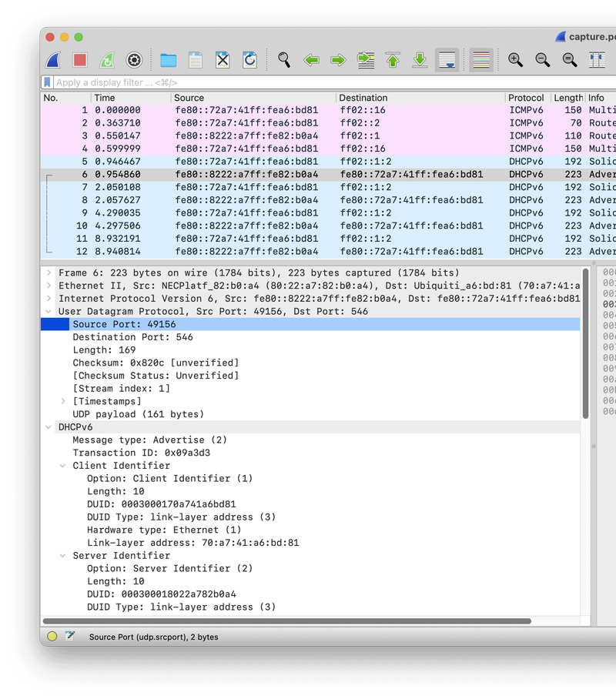Zoom in on packet text
Viewport: 616px width, 699px height.
pyautogui.click(x=515, y=60)
